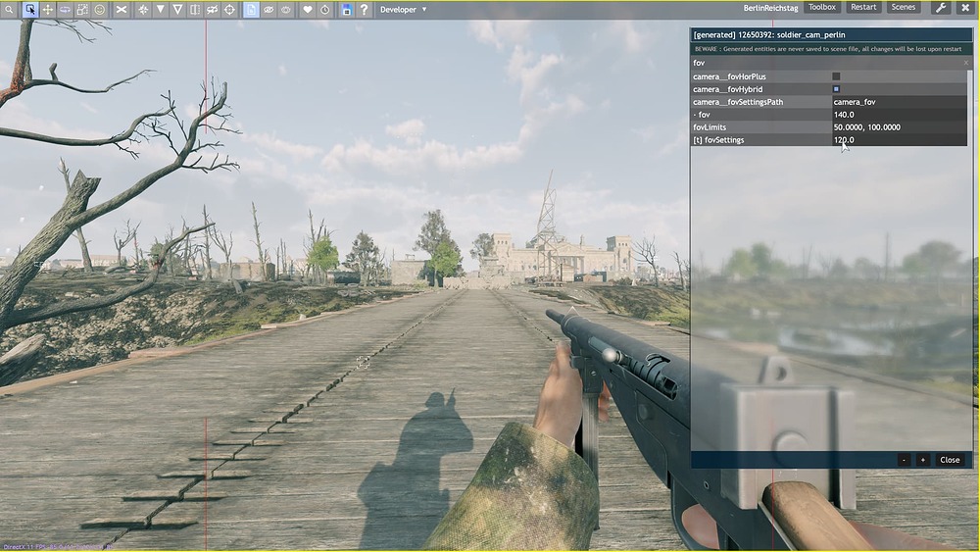Viewport: 980px width, 552px height.
Task: Click the helicopter-like toolbar icon
Action: [x=213, y=10]
